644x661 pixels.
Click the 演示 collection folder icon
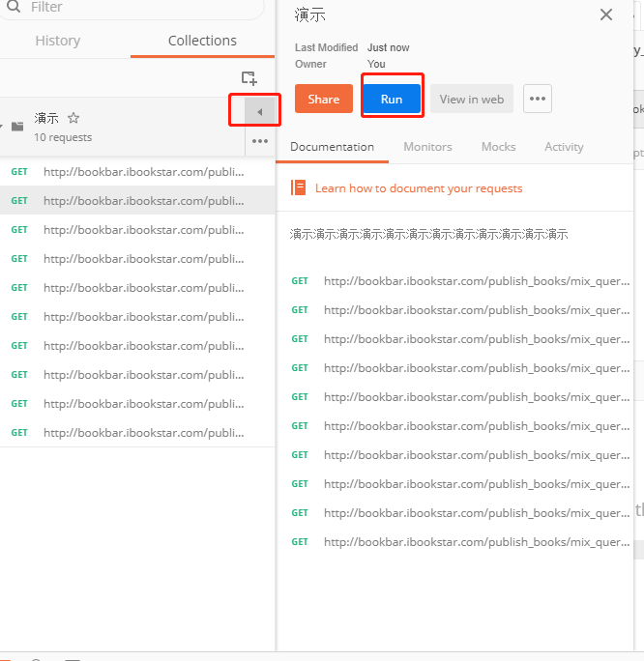17,126
